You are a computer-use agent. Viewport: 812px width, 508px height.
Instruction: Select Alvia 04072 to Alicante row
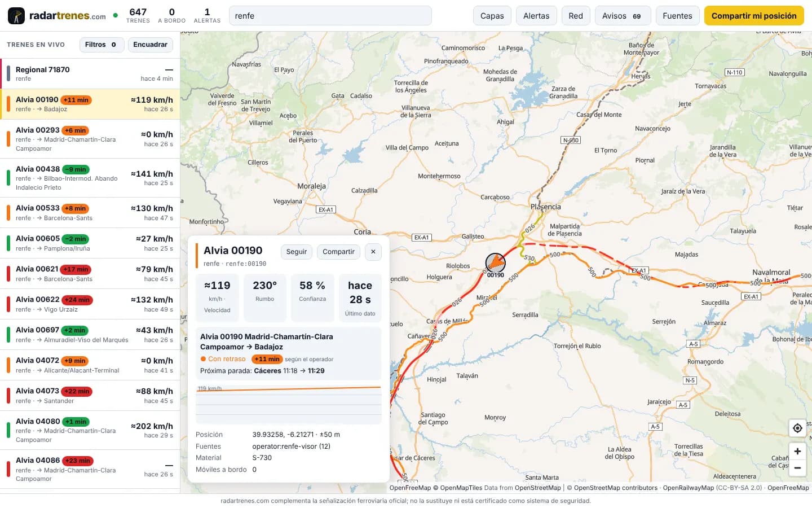pos(90,365)
